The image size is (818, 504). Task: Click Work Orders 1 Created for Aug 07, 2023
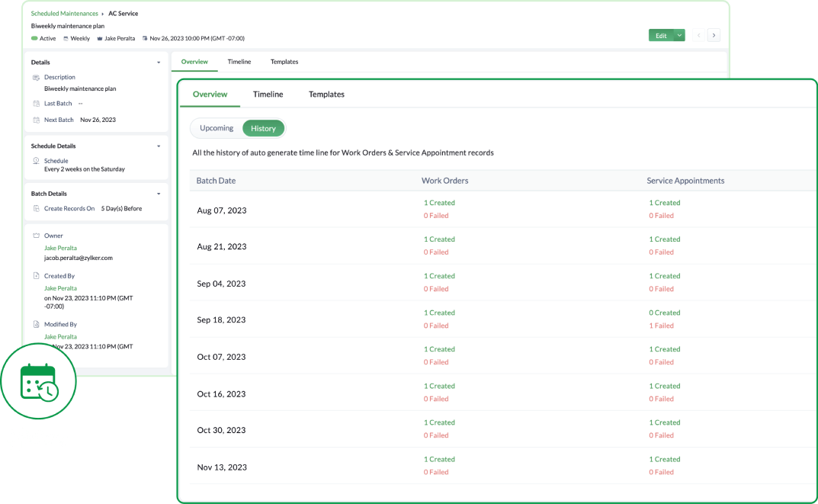439,202
